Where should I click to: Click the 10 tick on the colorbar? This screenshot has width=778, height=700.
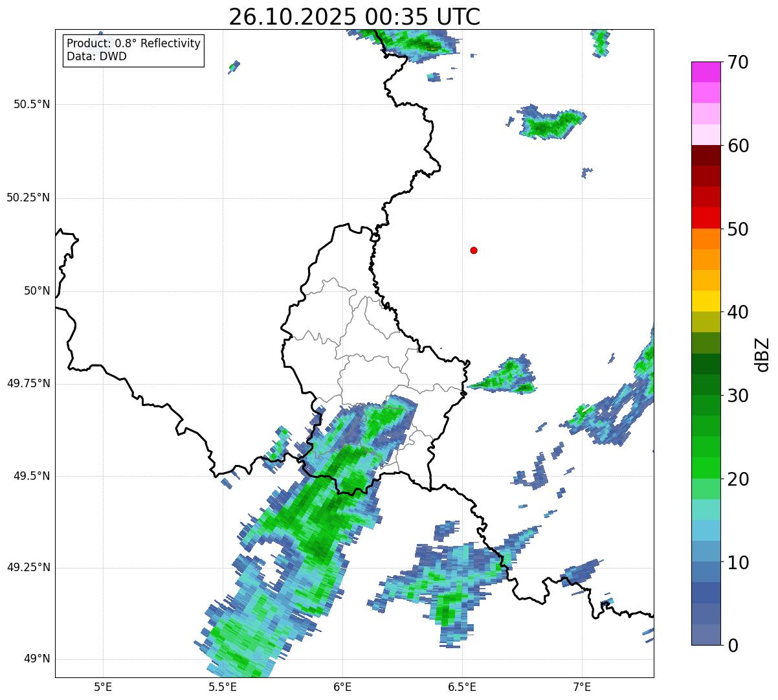pyautogui.click(x=738, y=563)
